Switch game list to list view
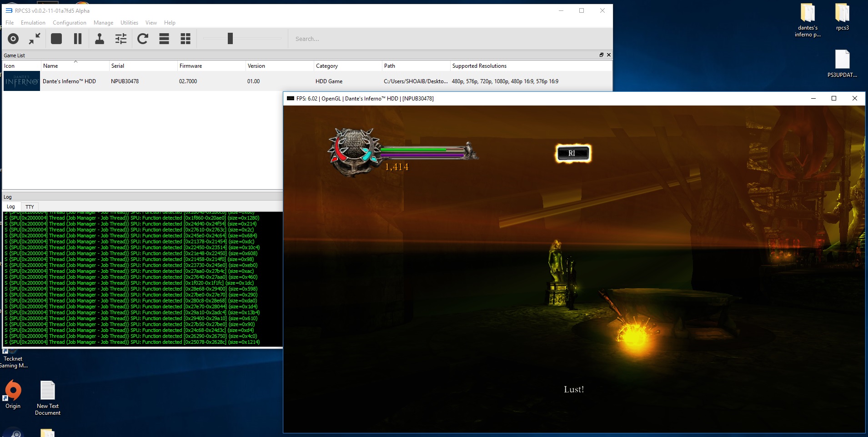Screen dimensions: 868x437 (164, 39)
